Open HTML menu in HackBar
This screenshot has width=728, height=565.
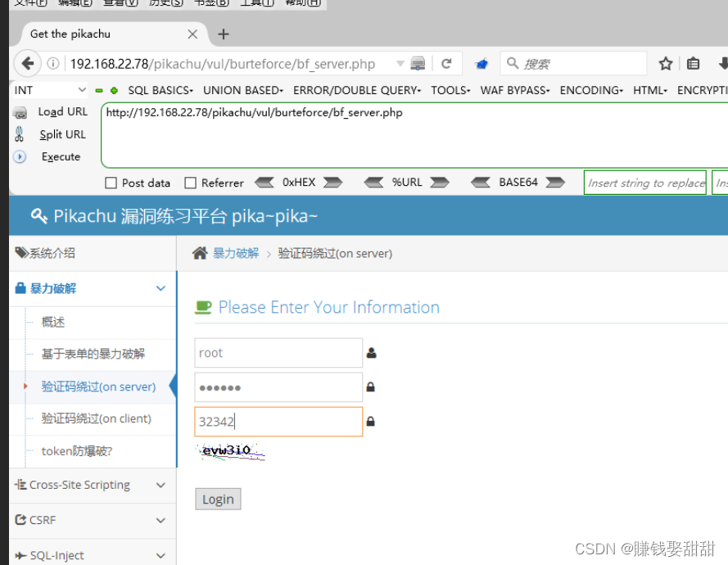pyautogui.click(x=650, y=90)
